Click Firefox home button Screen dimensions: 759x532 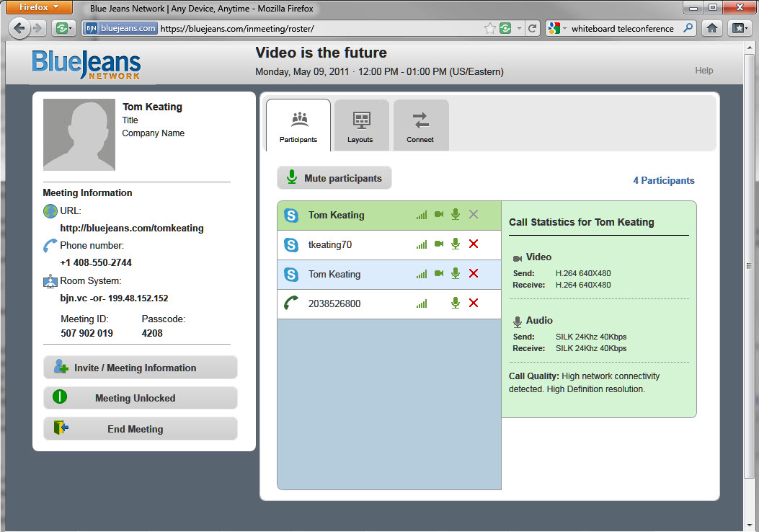click(x=711, y=29)
